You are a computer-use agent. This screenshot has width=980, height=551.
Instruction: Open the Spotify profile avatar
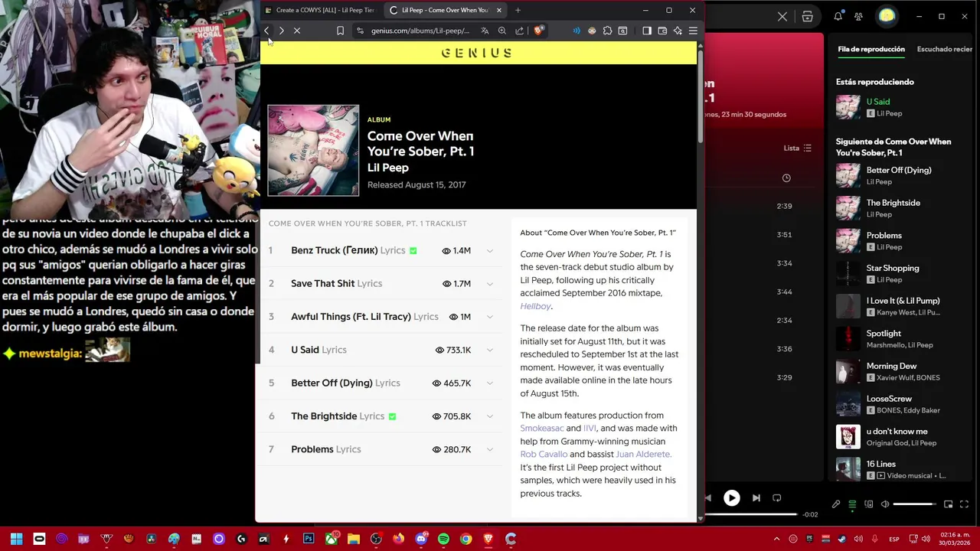click(x=887, y=16)
